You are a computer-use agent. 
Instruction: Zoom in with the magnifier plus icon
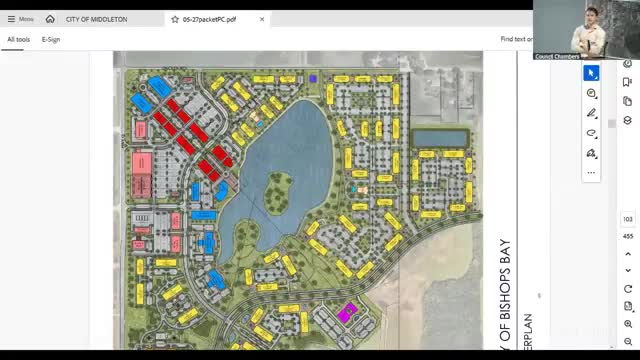click(x=628, y=324)
